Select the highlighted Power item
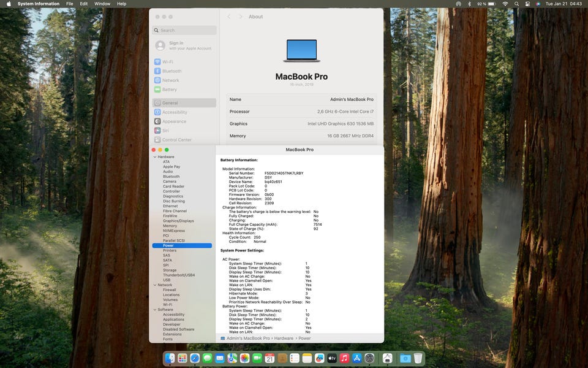Screen dimensions: 588x368 click(182, 245)
